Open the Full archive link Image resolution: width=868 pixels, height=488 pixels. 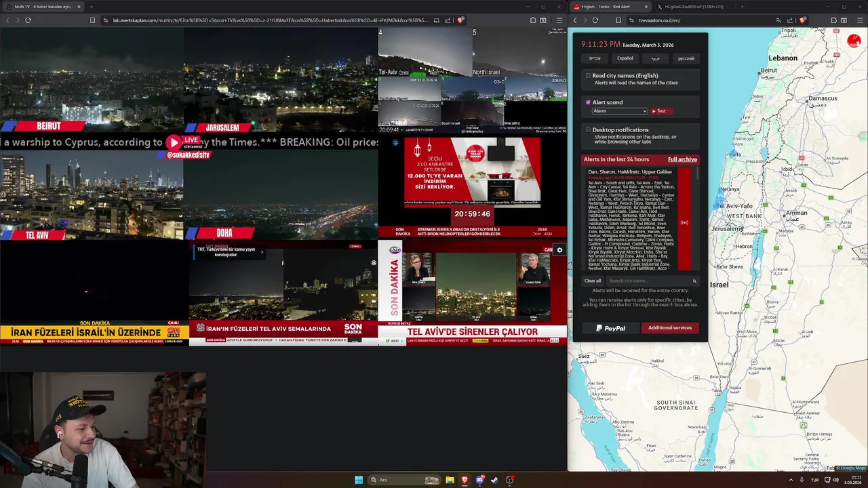[x=682, y=159]
